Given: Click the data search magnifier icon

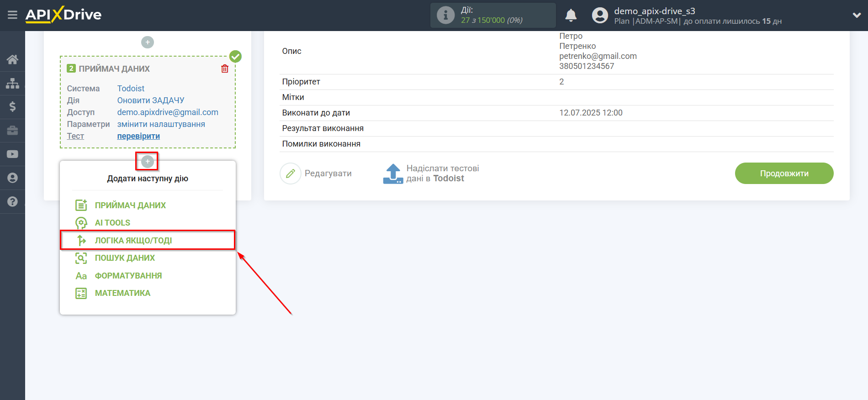Looking at the screenshot, I should click(x=81, y=258).
